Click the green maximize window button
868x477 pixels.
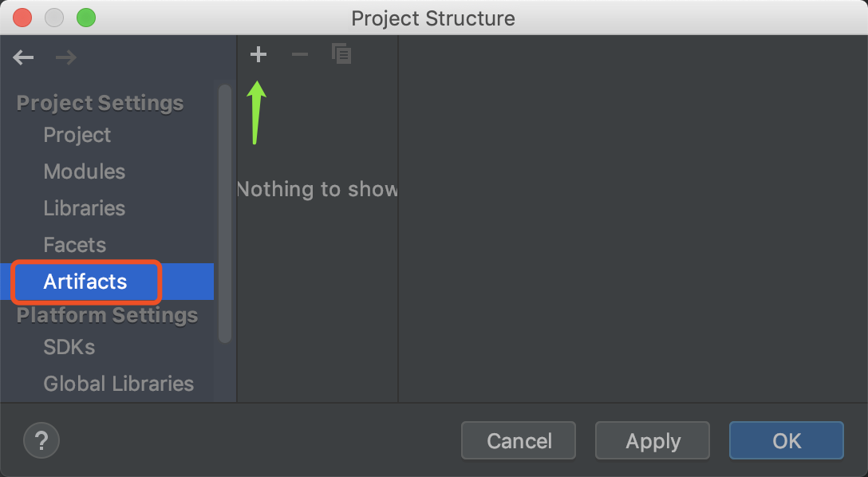coord(85,17)
